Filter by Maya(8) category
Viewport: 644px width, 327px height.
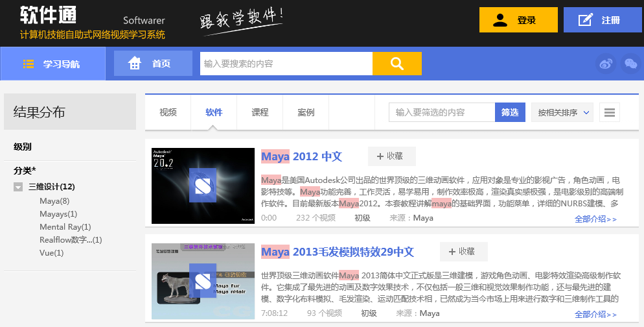click(x=54, y=201)
